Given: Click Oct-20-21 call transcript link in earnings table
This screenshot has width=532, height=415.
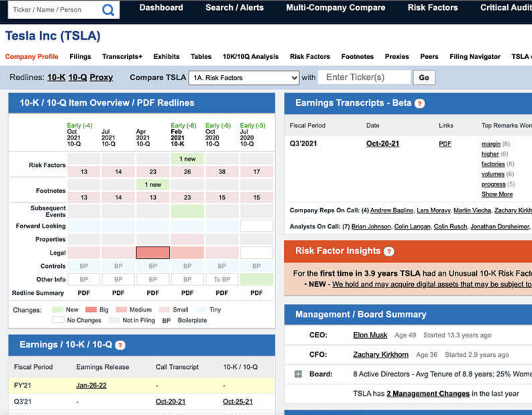Looking at the screenshot, I should (x=170, y=402).
